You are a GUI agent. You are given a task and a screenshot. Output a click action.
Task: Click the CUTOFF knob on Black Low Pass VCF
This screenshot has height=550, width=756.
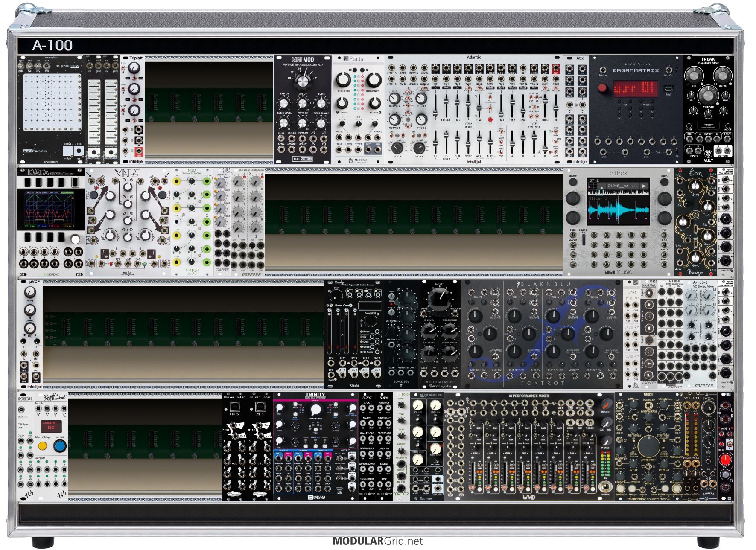pyautogui.click(x=439, y=296)
